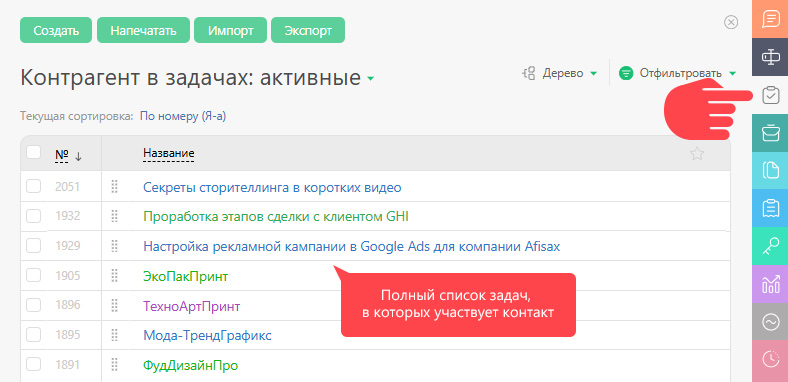Check the box for task 1896

tap(33, 305)
